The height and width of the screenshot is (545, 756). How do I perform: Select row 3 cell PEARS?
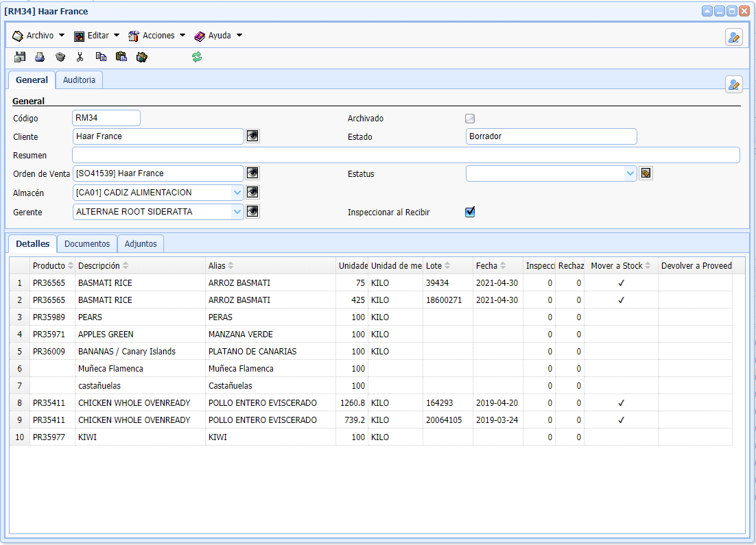click(141, 317)
